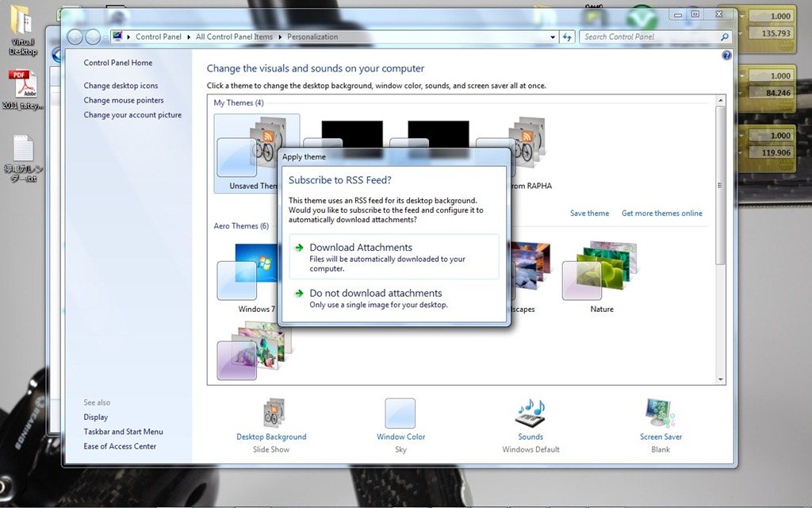This screenshot has height=508, width=812.
Task: Open Change mouse pointers link
Action: point(124,100)
